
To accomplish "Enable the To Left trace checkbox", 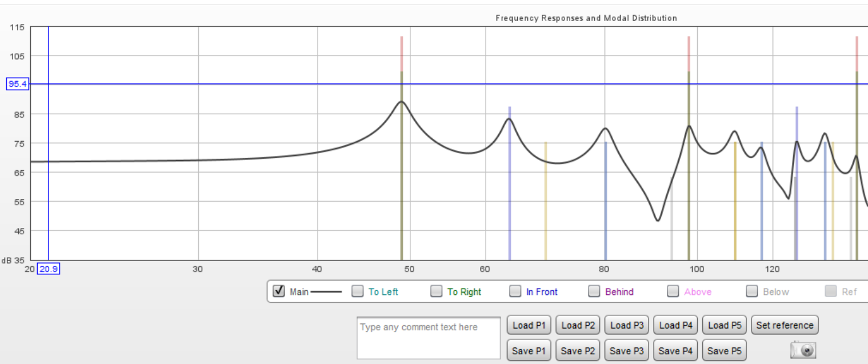I will coord(358,291).
